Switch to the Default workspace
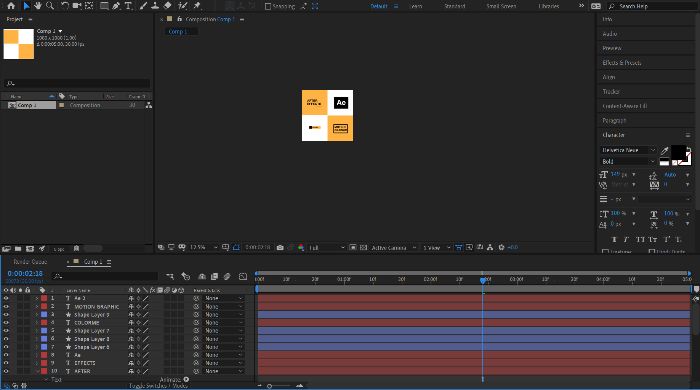This screenshot has height=390, width=700. click(379, 6)
